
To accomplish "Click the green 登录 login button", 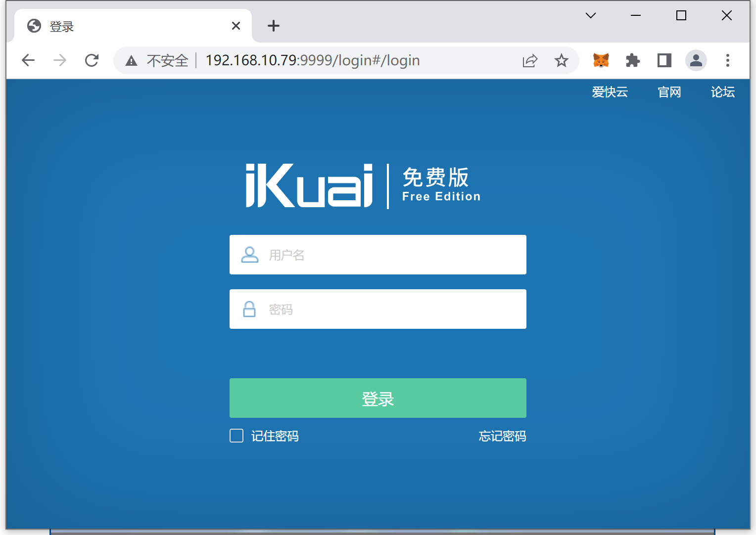I will click(378, 398).
